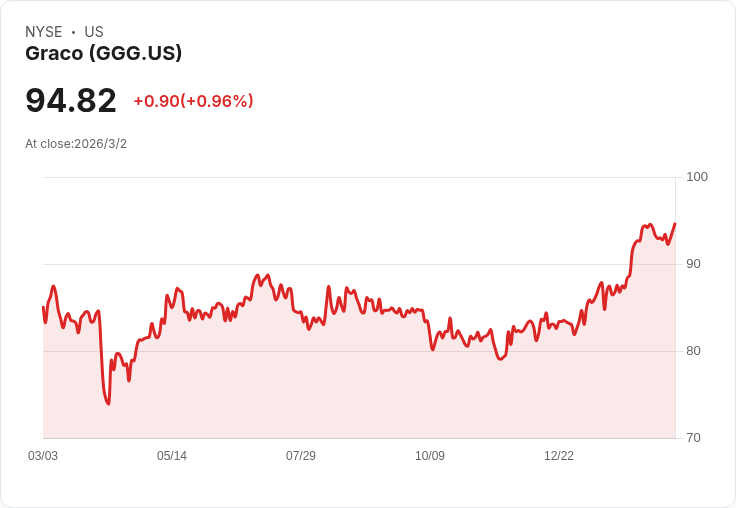The height and width of the screenshot is (508, 736).
Task: Click the 80 label on the price axis
Action: pos(693,351)
